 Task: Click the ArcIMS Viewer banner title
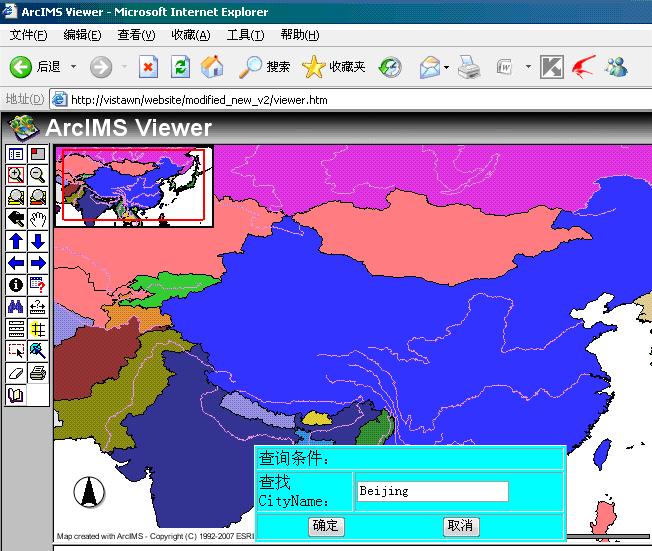click(x=129, y=127)
